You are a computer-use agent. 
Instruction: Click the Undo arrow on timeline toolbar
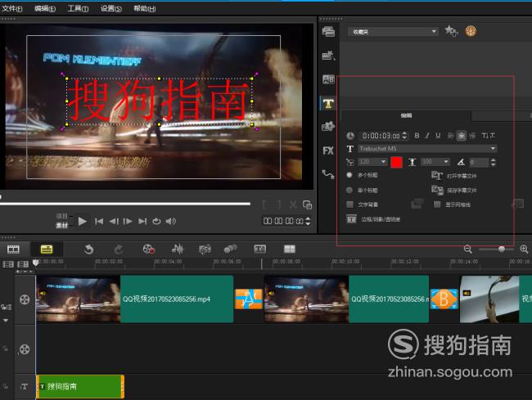click(88, 249)
